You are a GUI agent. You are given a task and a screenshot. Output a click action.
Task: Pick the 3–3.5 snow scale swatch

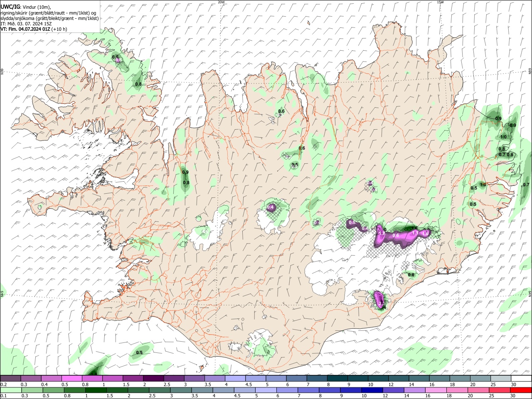tap(195, 379)
